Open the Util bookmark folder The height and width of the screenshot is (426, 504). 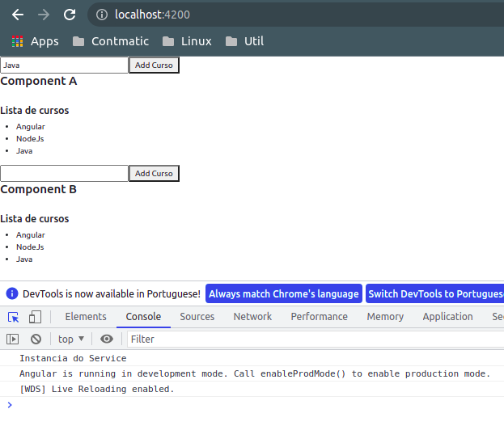(x=244, y=41)
